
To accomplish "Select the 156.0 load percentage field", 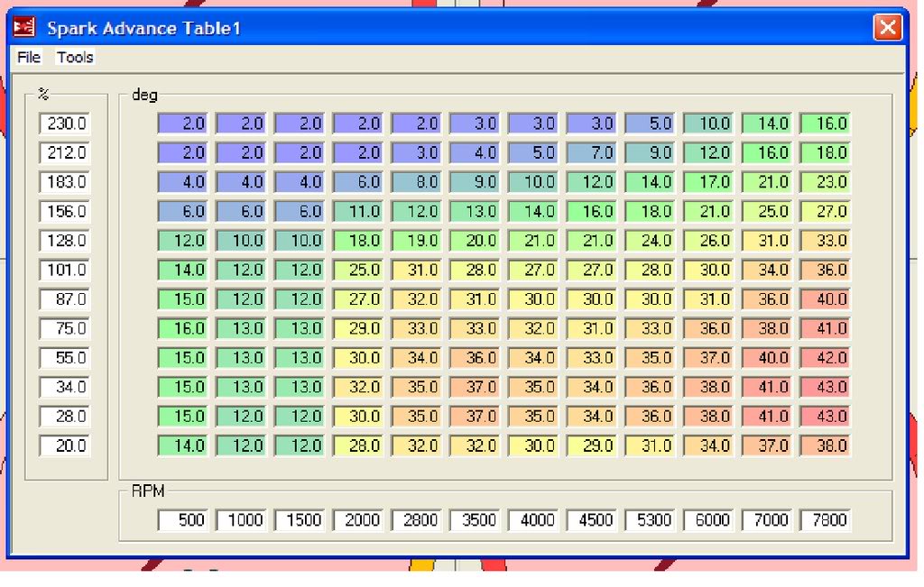I will 64,211.
